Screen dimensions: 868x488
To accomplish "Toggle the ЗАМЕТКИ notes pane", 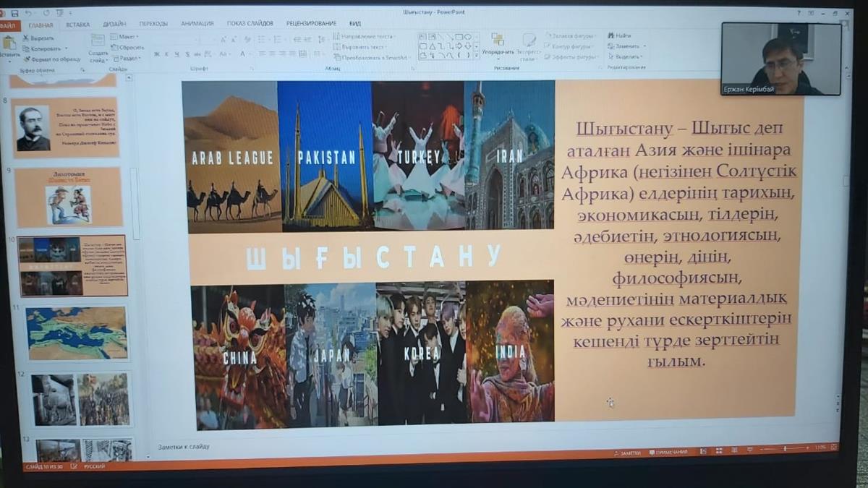I will point(626,453).
